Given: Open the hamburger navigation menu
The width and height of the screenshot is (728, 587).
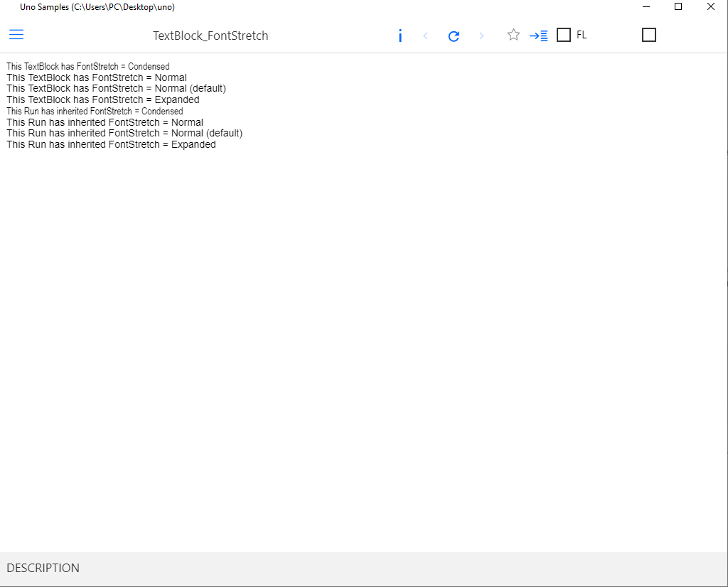Looking at the screenshot, I should pyautogui.click(x=16, y=35).
